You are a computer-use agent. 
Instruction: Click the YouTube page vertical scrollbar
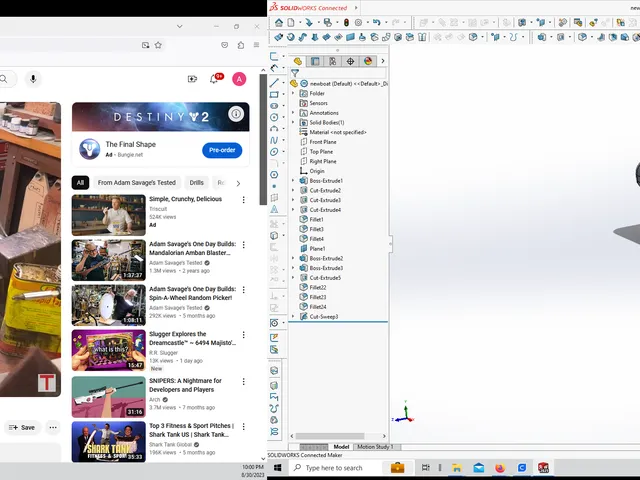(263, 139)
